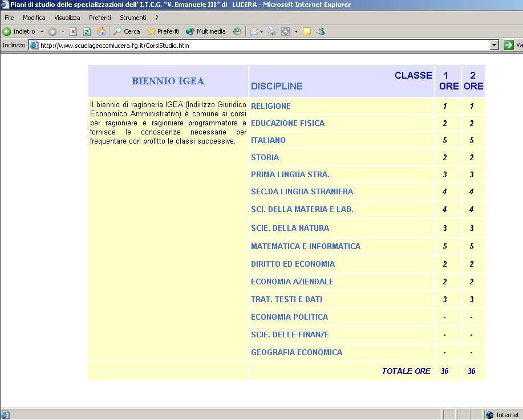Click the MATEMATICA E INFORMATICA discipline entry
Image resolution: width=523 pixels, height=420 pixels.
pos(306,246)
